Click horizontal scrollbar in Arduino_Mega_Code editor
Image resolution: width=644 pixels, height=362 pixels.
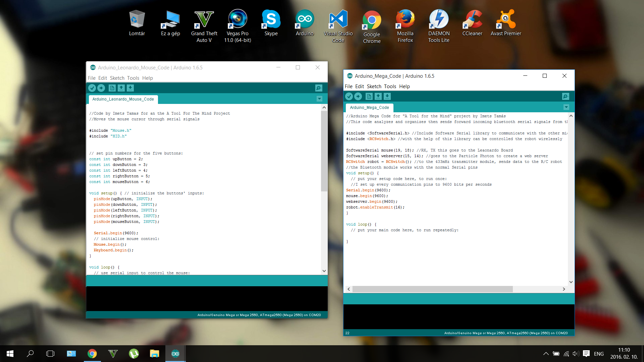coord(433,289)
